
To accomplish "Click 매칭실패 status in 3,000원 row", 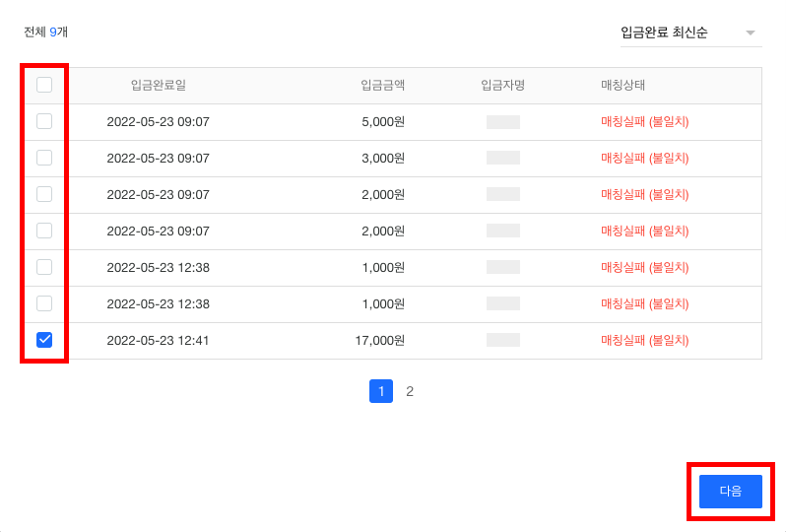I will click(644, 158).
